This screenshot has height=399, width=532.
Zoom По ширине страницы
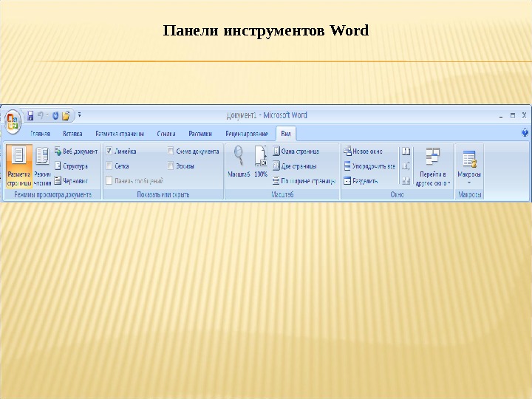coord(304,181)
